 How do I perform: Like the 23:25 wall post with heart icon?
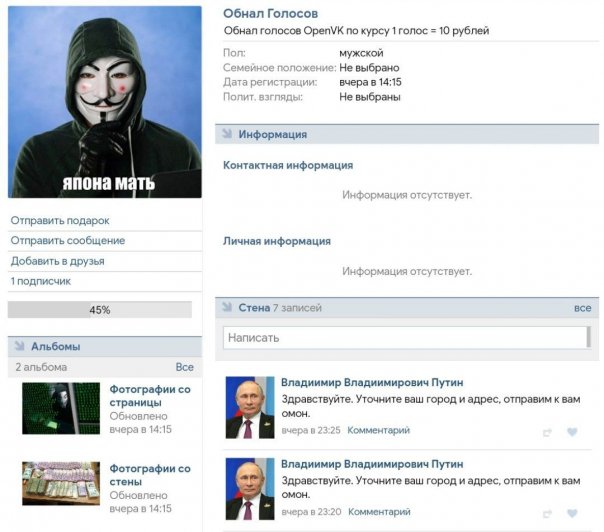coord(572,432)
